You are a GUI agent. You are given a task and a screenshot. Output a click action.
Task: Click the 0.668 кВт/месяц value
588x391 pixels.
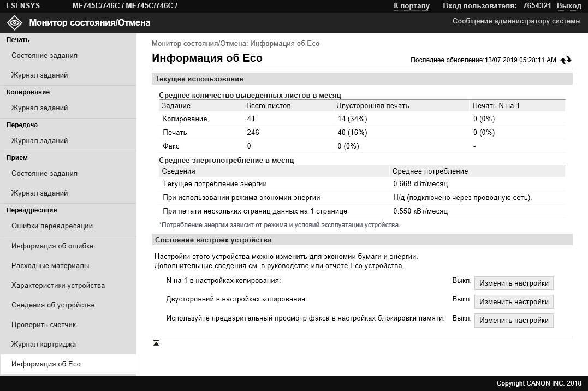pyautogui.click(x=420, y=184)
